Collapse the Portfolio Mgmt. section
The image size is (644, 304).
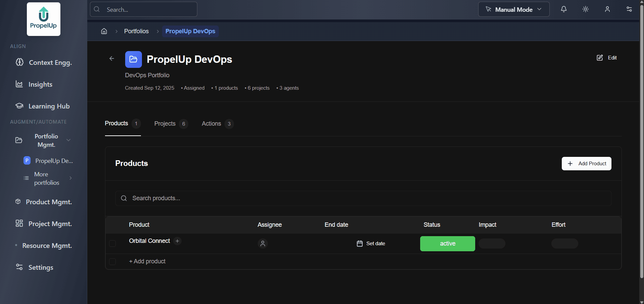(x=68, y=140)
